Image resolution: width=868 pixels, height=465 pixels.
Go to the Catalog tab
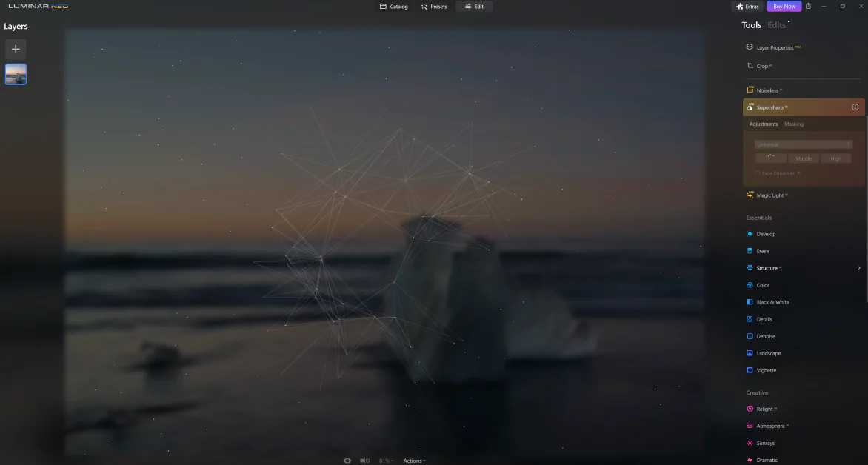(394, 7)
